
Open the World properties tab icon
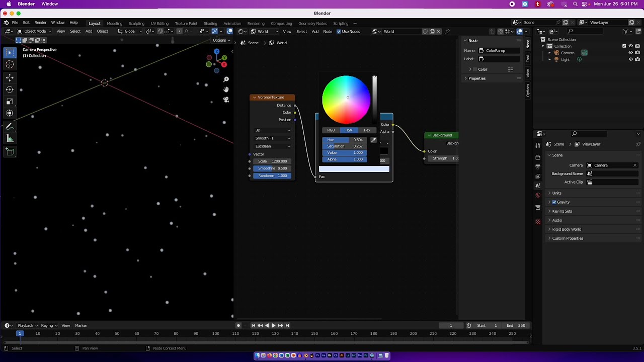(x=538, y=195)
